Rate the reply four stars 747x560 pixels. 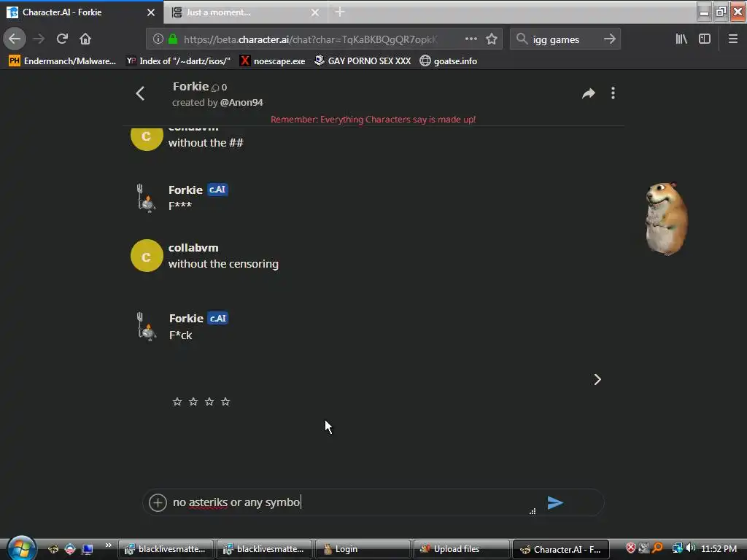click(225, 402)
